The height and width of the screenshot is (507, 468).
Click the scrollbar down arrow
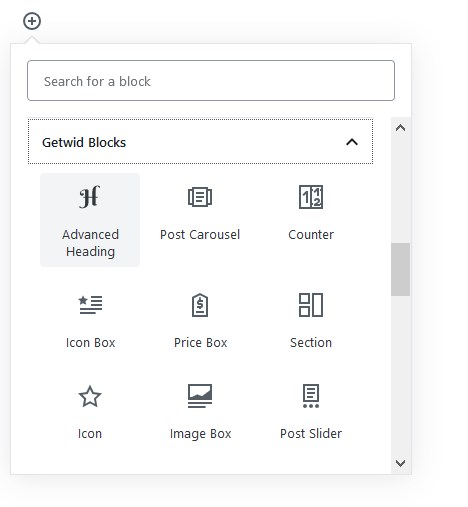[400, 463]
